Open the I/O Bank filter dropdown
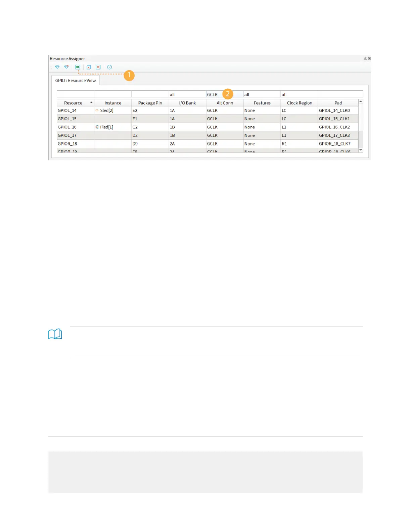The width and height of the screenshot is (411, 532). coord(187,94)
